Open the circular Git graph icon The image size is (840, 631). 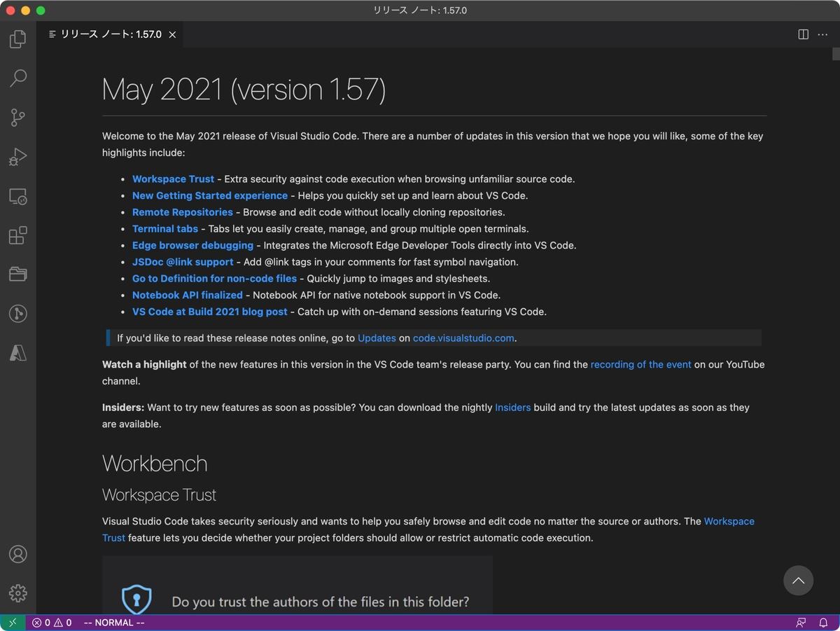(18, 314)
